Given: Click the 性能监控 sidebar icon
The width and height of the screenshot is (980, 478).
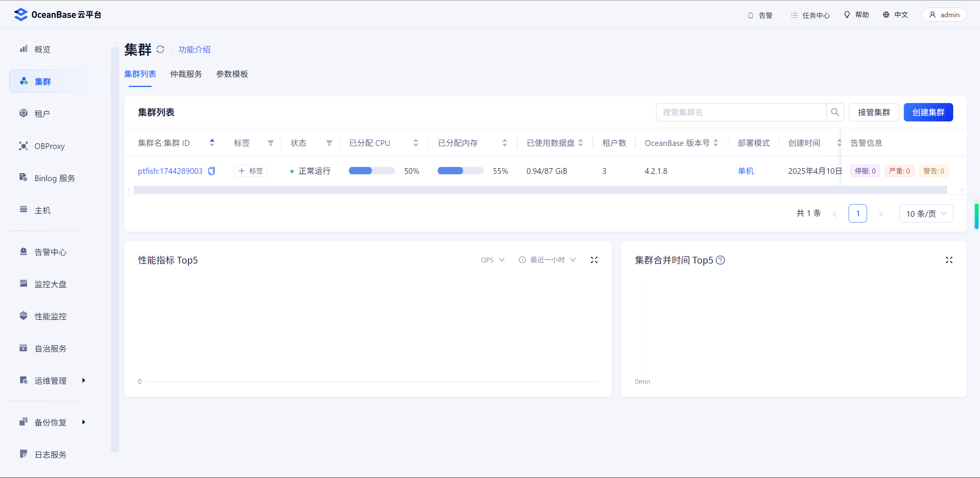Looking at the screenshot, I should tap(24, 316).
